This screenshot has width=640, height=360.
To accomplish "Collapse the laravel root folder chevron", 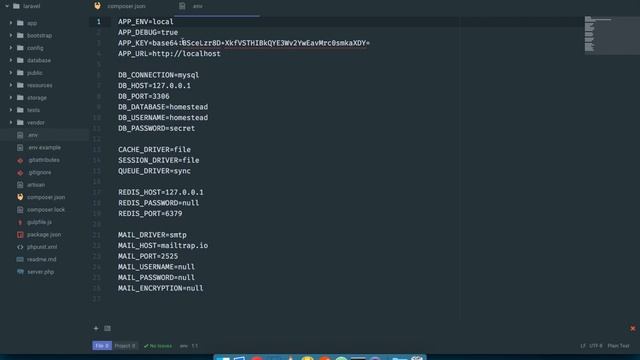I will pos(7,6).
